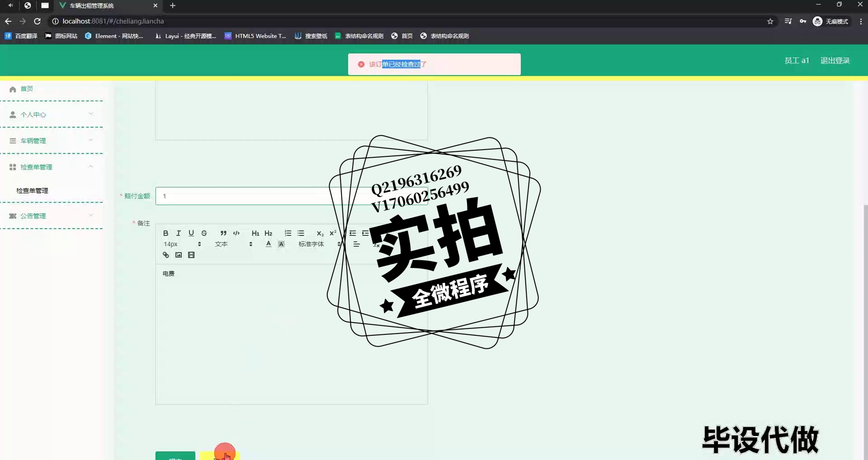
Task: Click the address bar URL
Action: [113, 21]
